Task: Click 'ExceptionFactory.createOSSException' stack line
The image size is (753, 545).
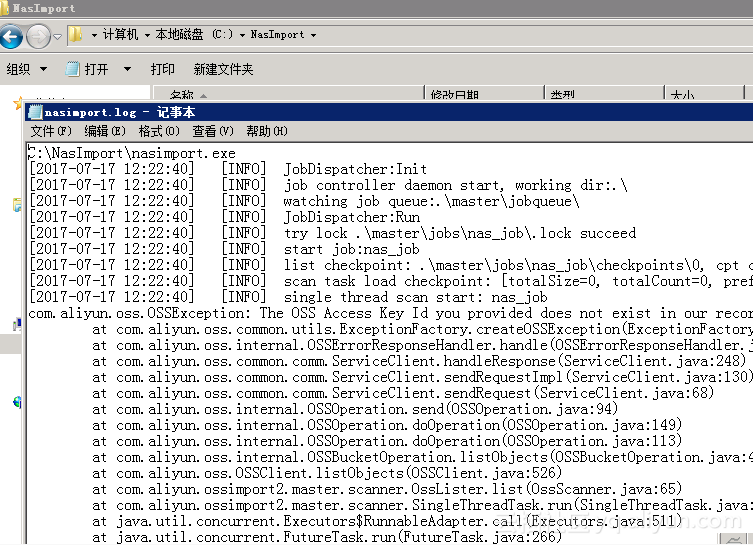Action: [x=422, y=329]
